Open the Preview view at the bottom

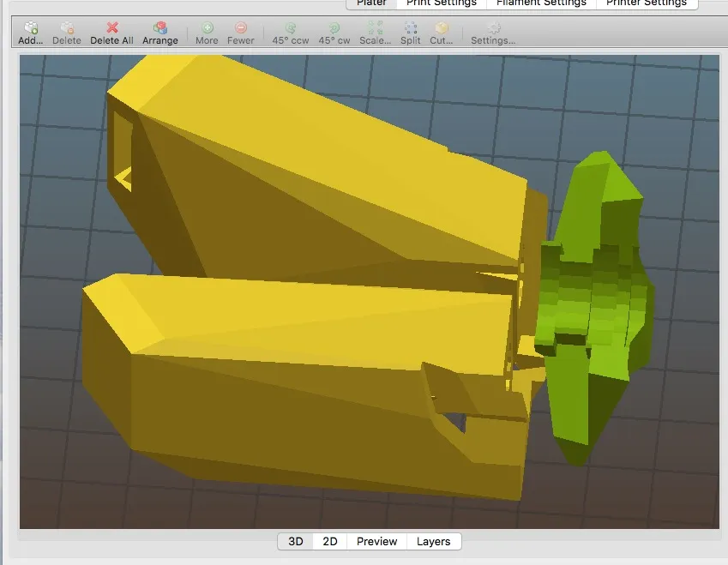(376, 541)
